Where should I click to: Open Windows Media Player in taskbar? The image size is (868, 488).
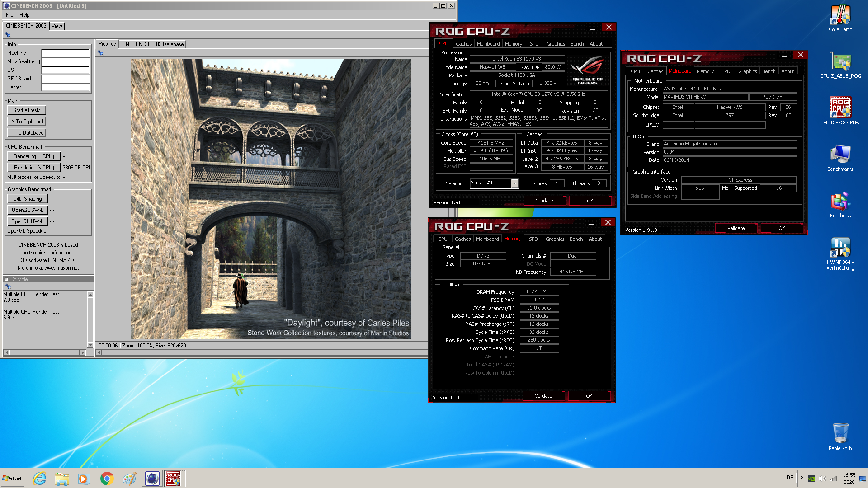coord(84,479)
